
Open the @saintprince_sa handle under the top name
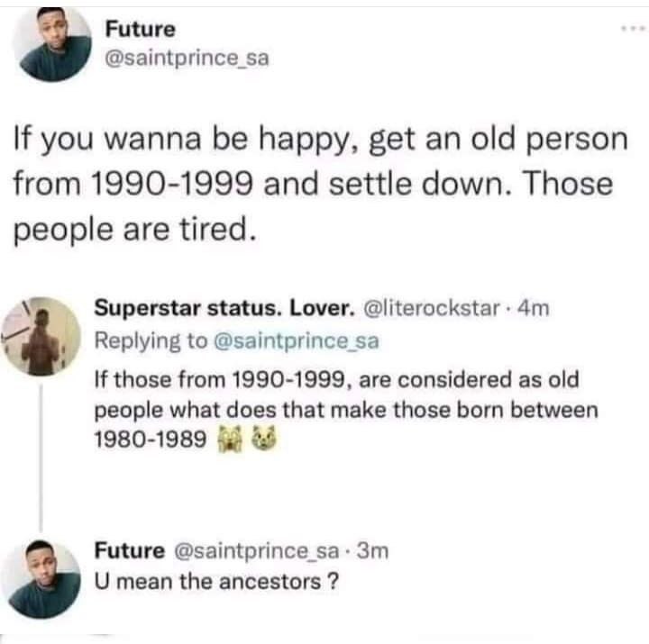(x=187, y=58)
